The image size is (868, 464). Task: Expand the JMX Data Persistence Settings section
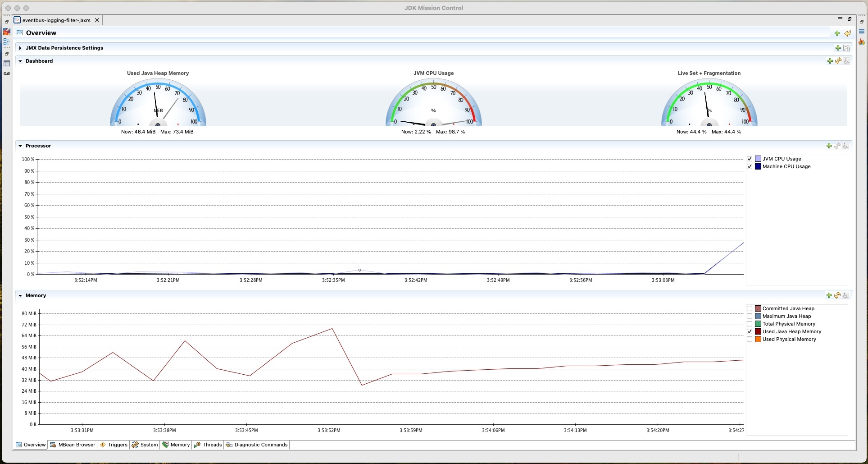click(20, 48)
